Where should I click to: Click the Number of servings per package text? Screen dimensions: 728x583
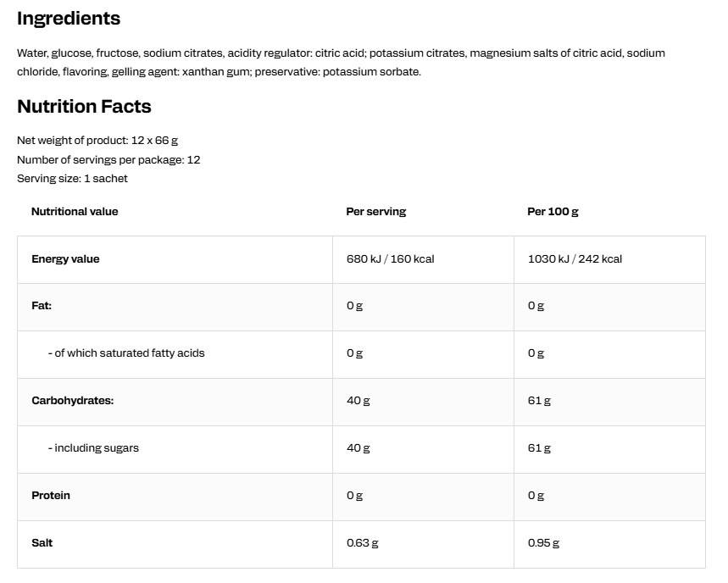tap(108, 159)
